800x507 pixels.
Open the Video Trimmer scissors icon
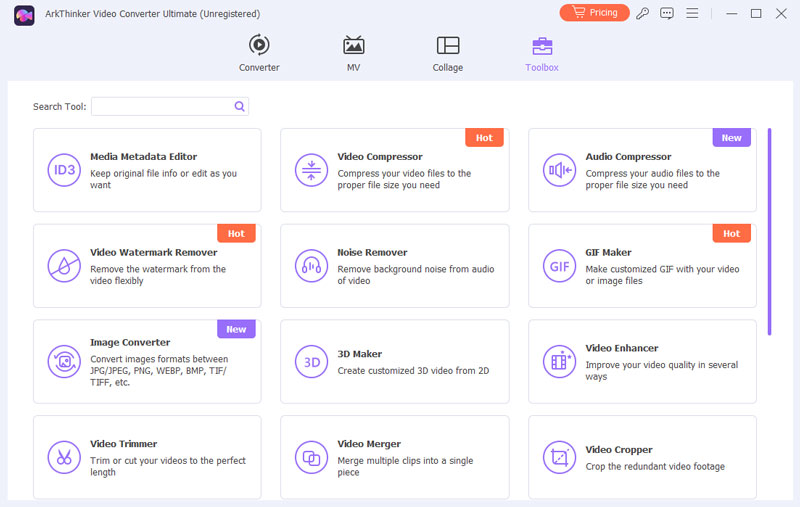coord(64,458)
